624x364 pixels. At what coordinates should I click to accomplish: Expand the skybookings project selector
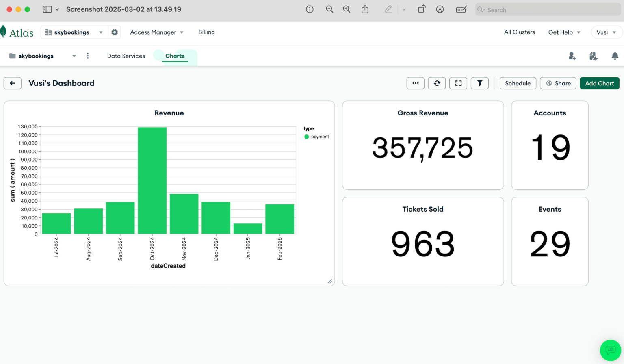tap(74, 56)
